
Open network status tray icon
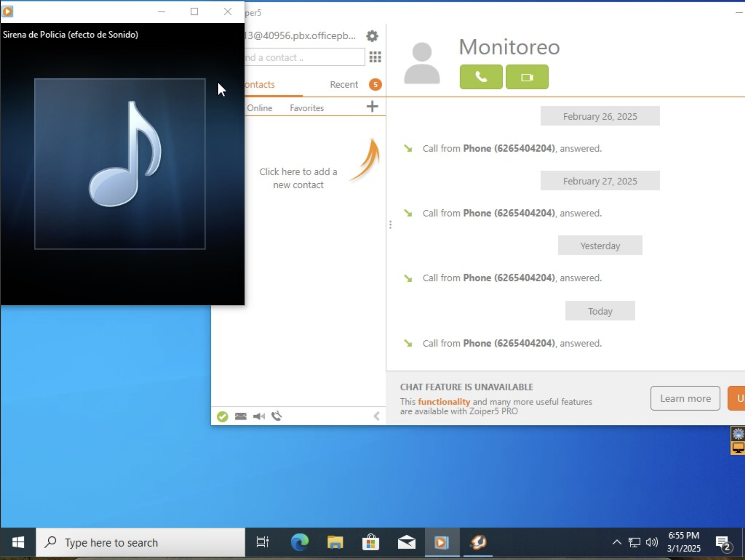pos(634,542)
